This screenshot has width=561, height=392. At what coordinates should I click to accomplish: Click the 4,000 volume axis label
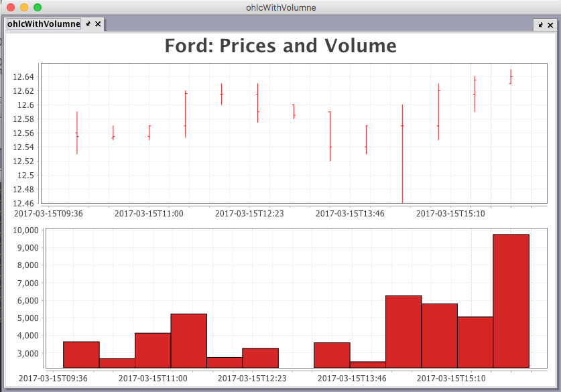pos(28,336)
